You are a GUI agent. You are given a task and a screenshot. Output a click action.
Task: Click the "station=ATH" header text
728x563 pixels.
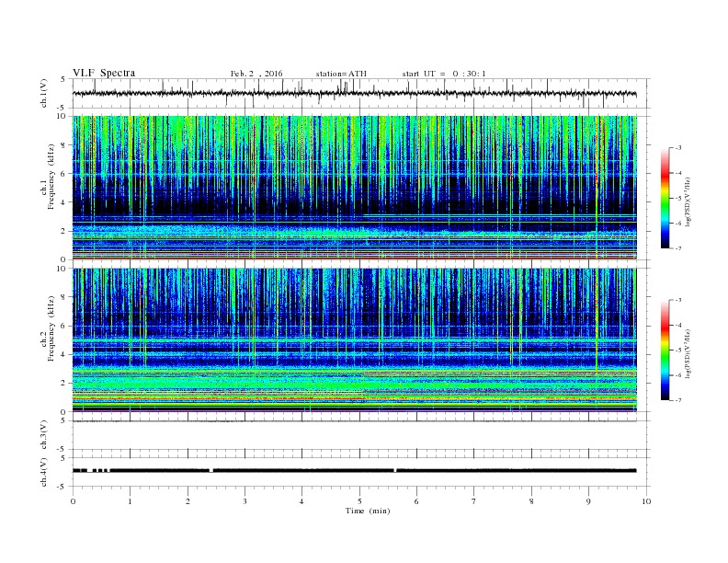click(x=341, y=74)
